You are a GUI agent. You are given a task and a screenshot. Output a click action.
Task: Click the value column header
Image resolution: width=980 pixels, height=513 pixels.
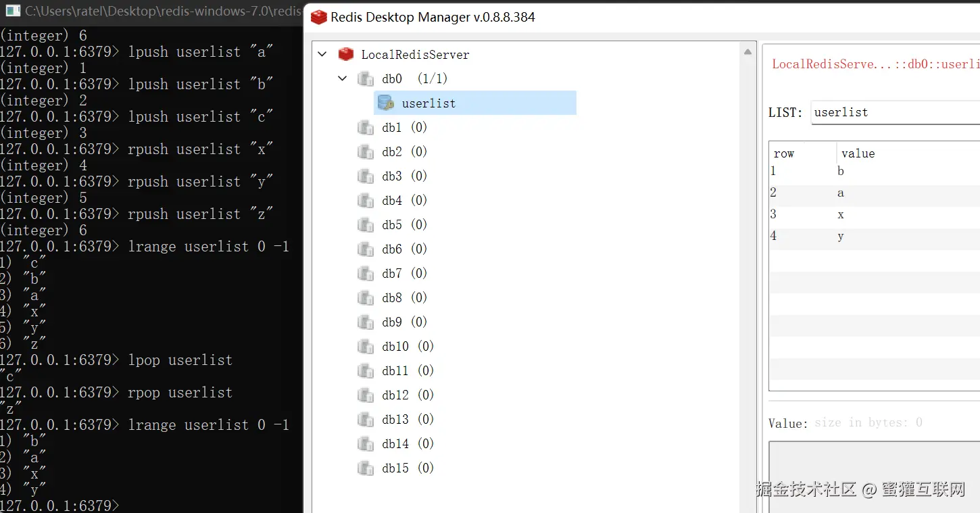tap(908, 153)
